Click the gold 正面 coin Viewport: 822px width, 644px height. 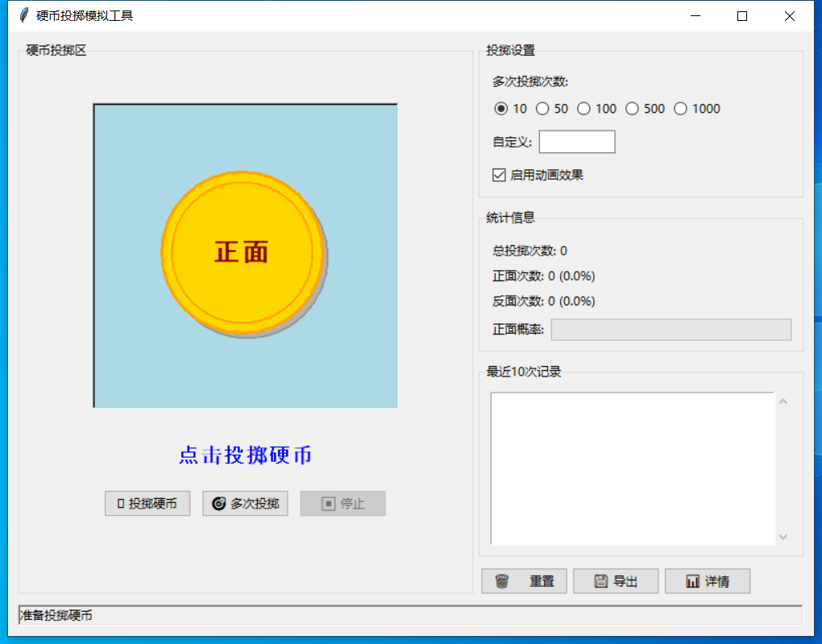click(x=243, y=253)
